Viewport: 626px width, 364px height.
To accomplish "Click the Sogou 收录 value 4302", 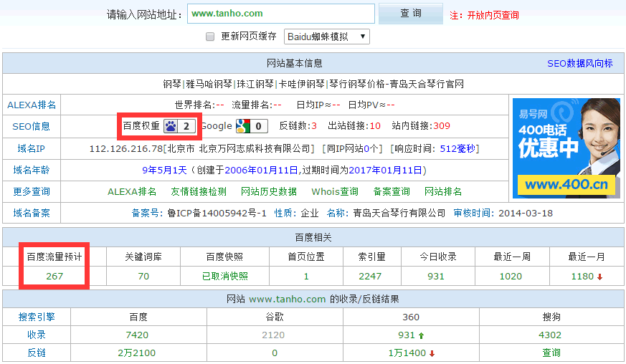I will coord(550,335).
